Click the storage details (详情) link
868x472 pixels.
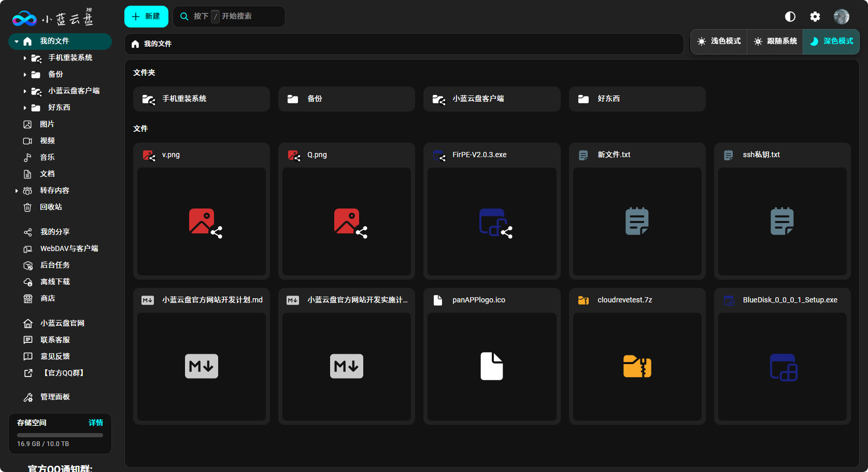pos(95,423)
